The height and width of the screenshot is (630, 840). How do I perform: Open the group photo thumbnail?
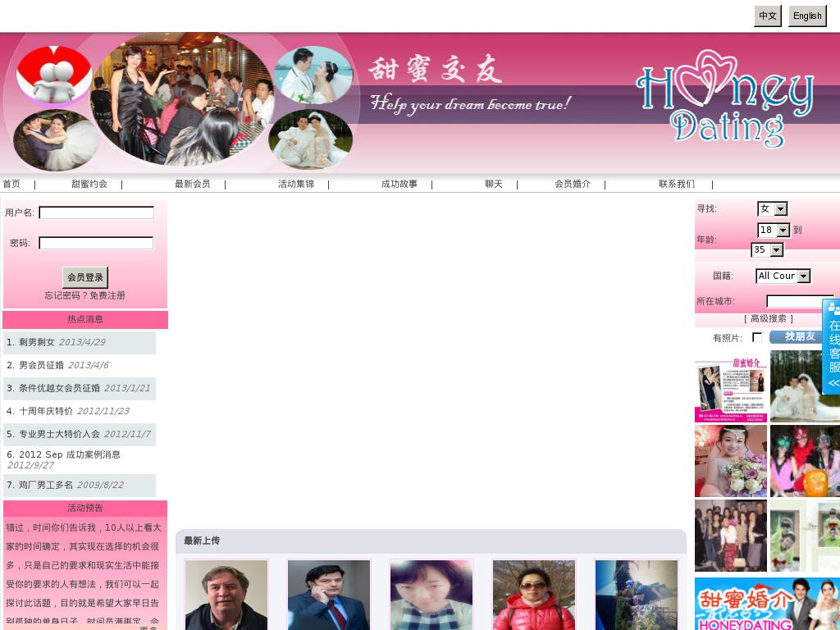coord(731,536)
